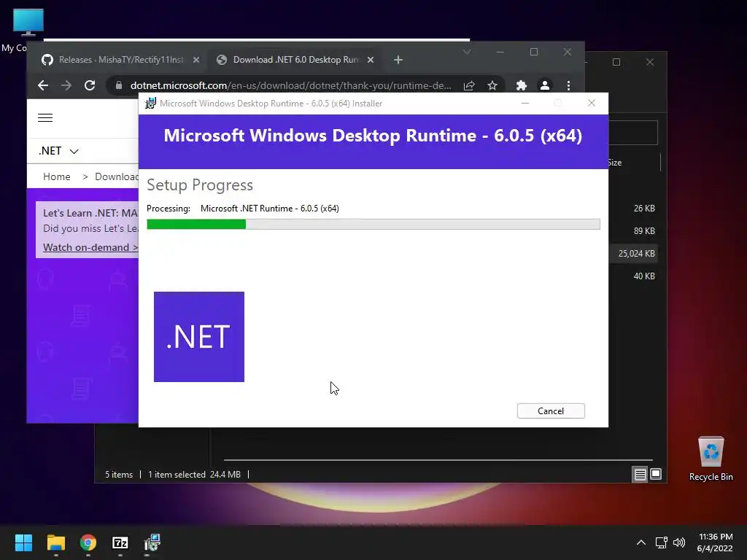Show hidden system tray icons
The height and width of the screenshot is (560, 747).
[641, 542]
